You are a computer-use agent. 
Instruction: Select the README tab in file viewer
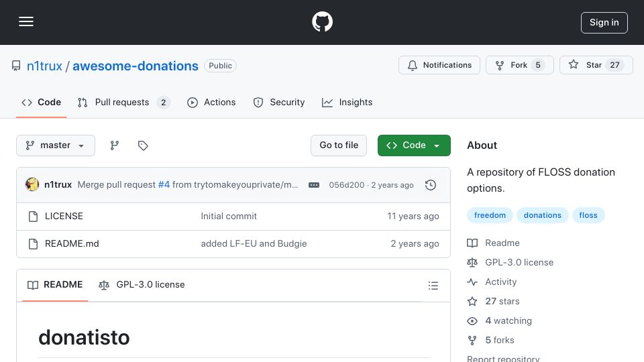pyautogui.click(x=55, y=285)
